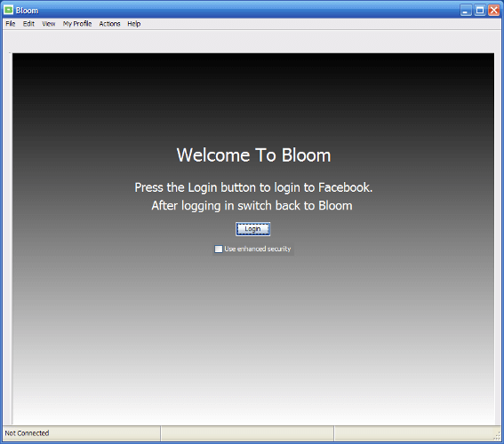Click the empty middle status bar pane
The width and height of the screenshot is (504, 444).
tap(247, 433)
